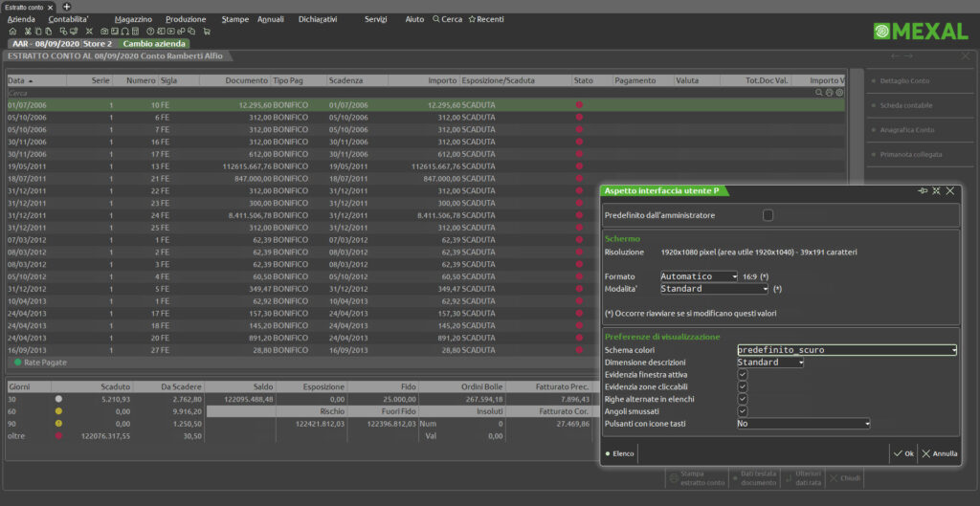Image resolution: width=980 pixels, height=506 pixels.
Task: Open the Formato Automatico dropdown
Action: 700,276
